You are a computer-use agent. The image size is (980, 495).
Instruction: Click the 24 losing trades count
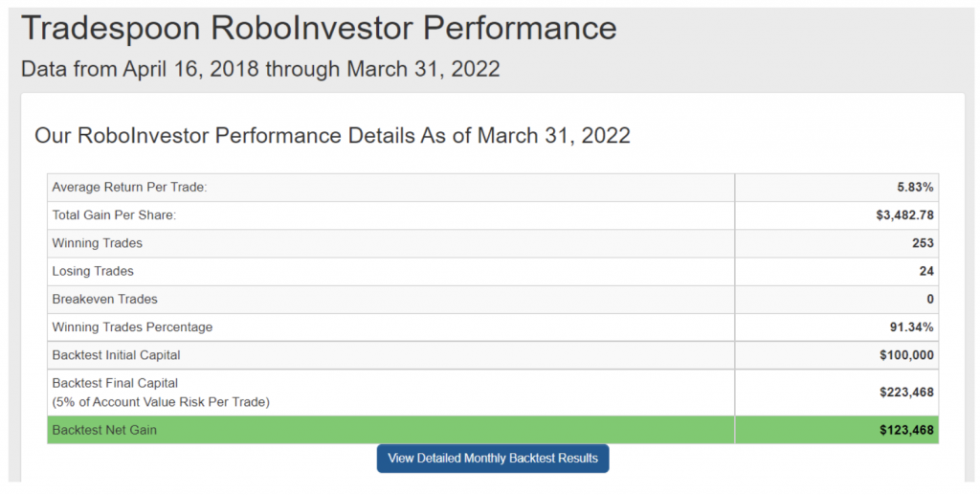point(926,271)
